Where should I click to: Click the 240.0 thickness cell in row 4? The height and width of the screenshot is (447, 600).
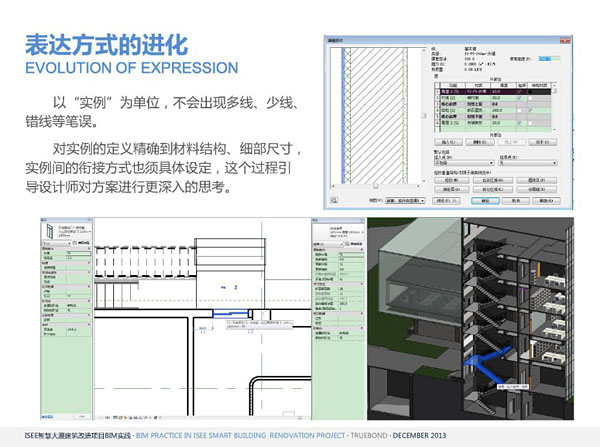click(x=503, y=110)
